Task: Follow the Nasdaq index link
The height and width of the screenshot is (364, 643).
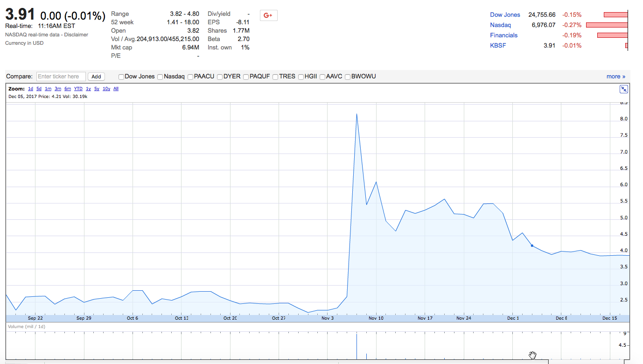Action: click(500, 25)
